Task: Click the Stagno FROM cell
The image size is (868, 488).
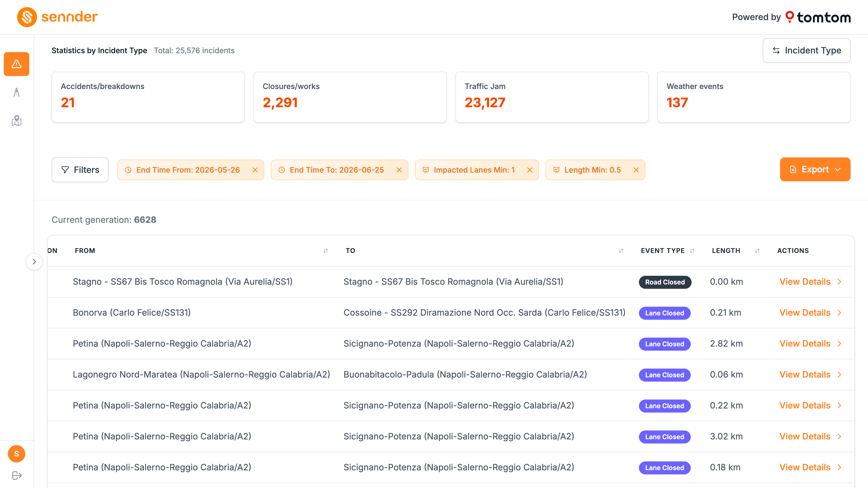Action: click(183, 282)
